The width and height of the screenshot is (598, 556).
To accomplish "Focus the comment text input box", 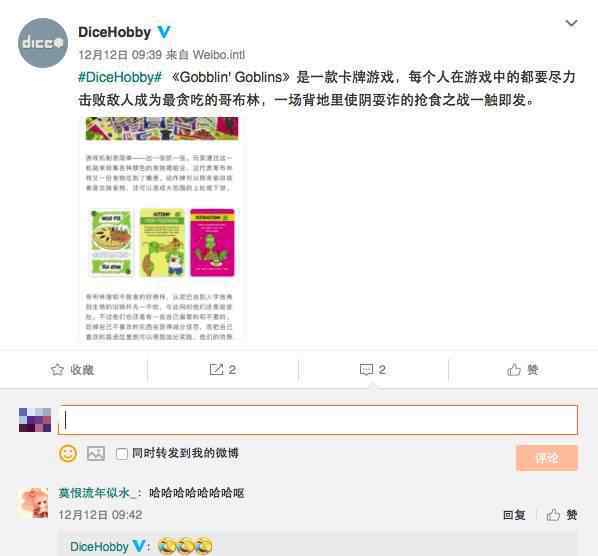I will (x=318, y=420).
